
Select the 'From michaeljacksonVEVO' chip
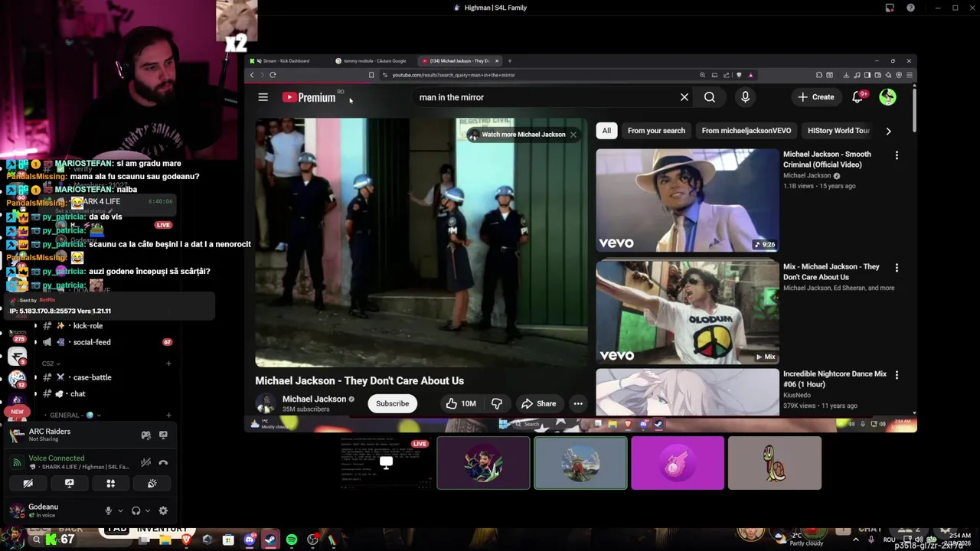[746, 131]
